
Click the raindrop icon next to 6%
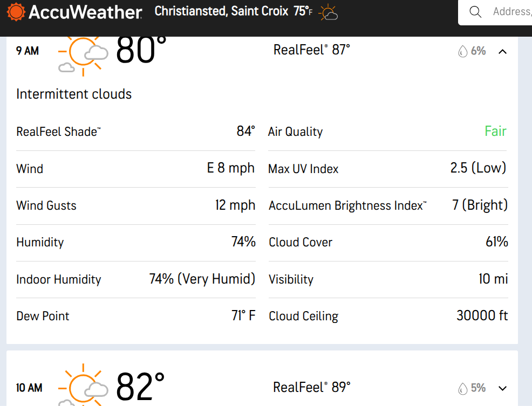tap(462, 51)
